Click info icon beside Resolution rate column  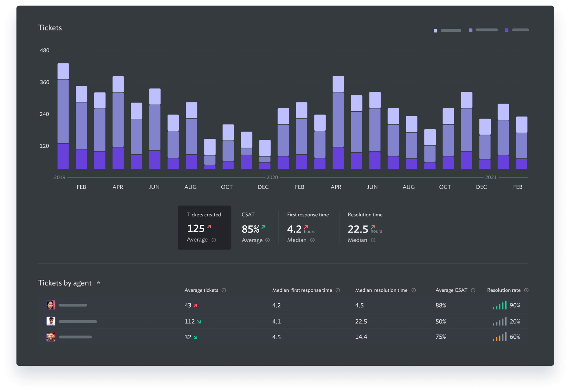point(526,290)
